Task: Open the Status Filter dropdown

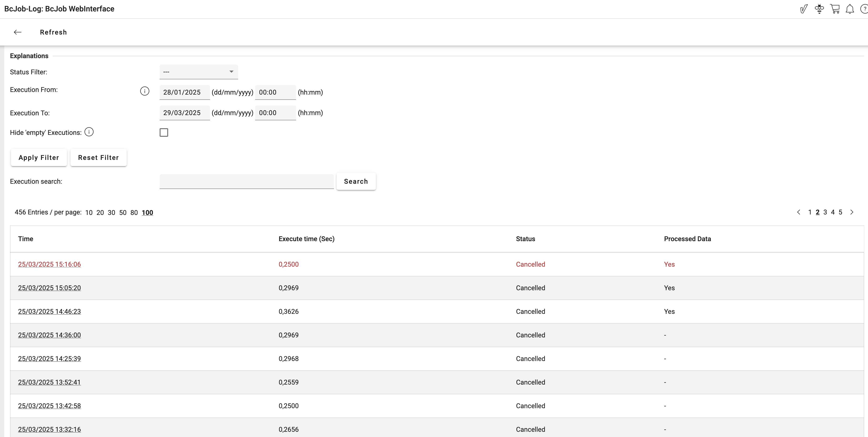Action: point(198,72)
